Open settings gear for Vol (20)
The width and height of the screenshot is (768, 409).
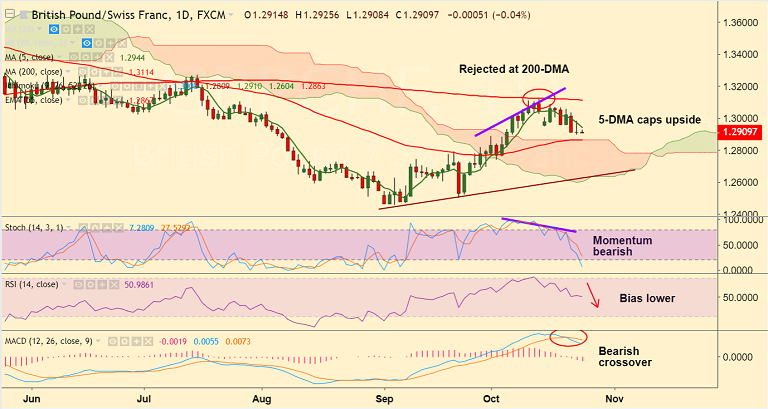(x=66, y=29)
